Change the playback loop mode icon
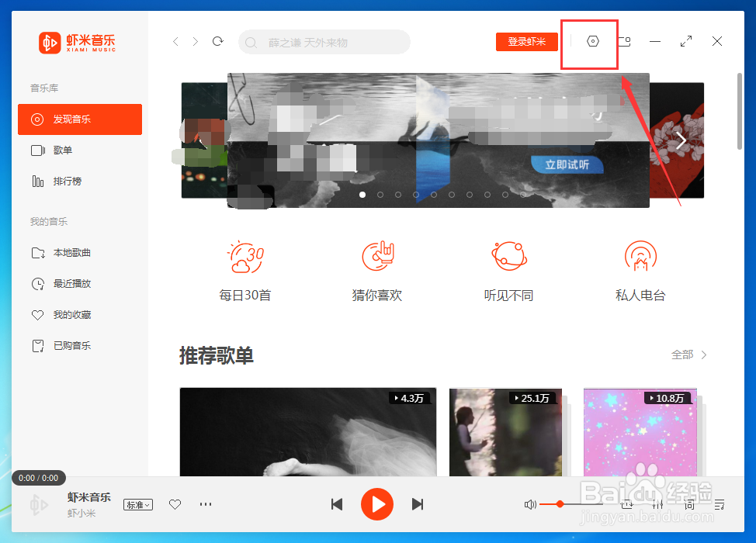 point(626,504)
